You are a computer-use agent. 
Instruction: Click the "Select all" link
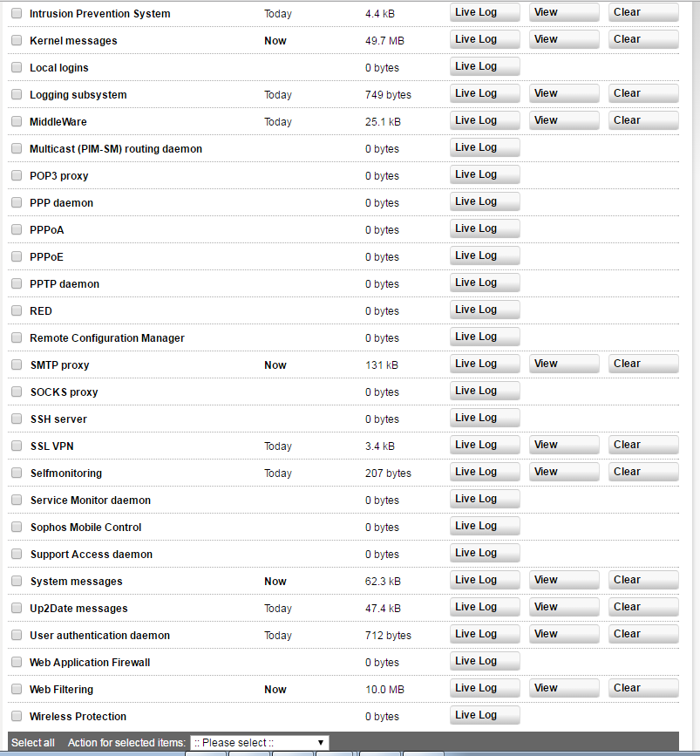(x=33, y=743)
